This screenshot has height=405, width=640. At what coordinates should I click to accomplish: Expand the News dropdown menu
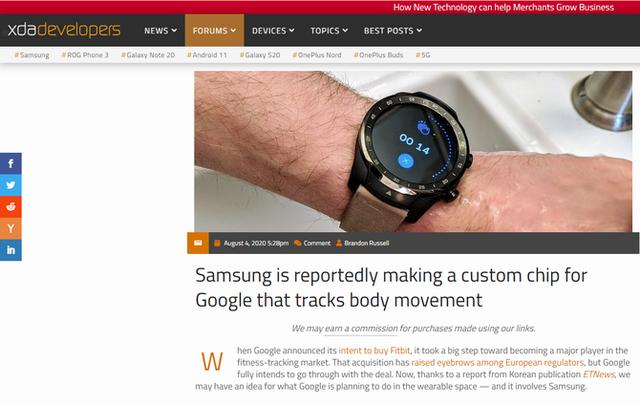tap(160, 31)
